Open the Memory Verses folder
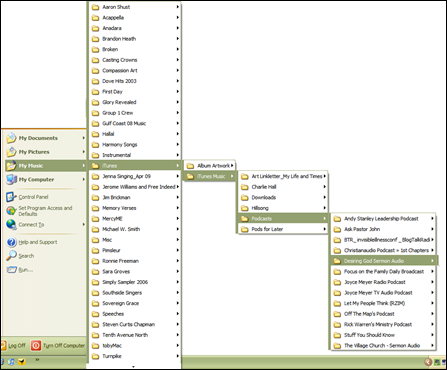Image resolution: width=447 pixels, height=370 pixels. pos(135,208)
